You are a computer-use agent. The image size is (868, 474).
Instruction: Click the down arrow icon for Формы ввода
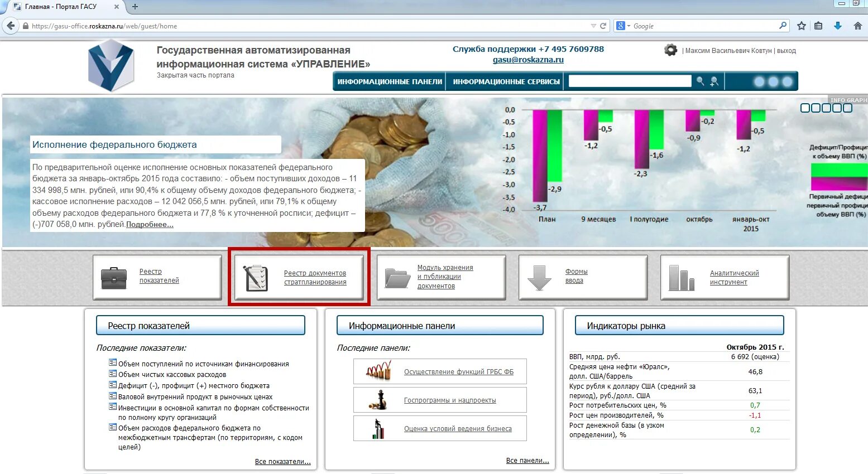539,278
